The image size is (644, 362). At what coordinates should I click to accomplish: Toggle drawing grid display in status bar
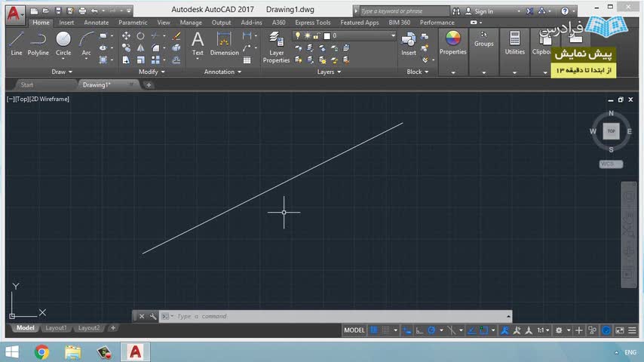pos(374,330)
